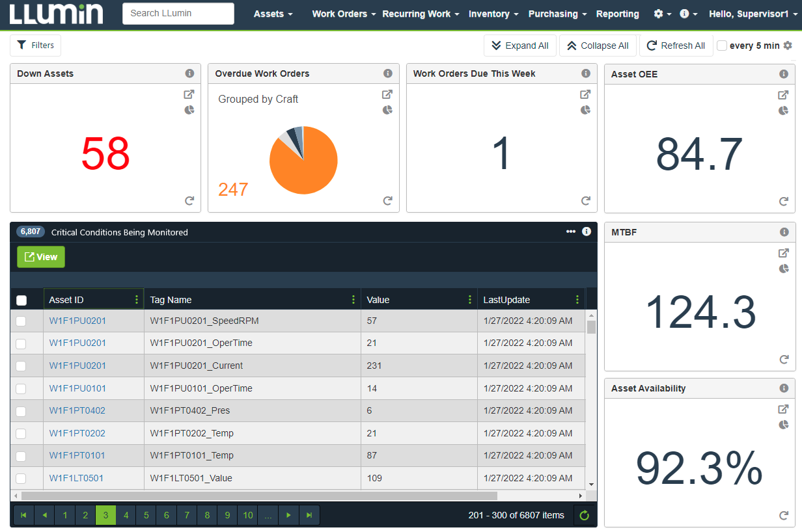Click the info icon on Down Assets widget
802x532 pixels.
point(189,73)
